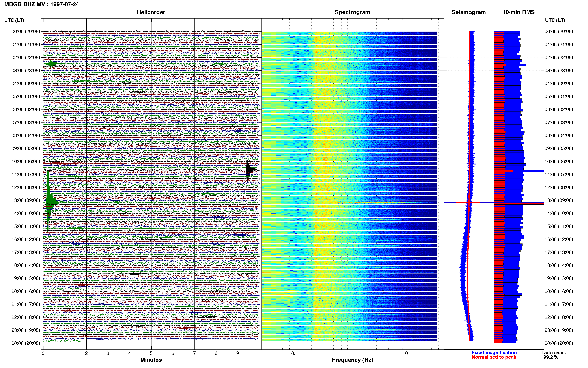
Task: Click the right 'UTC (LT)' axis label
Action: (x=555, y=20)
